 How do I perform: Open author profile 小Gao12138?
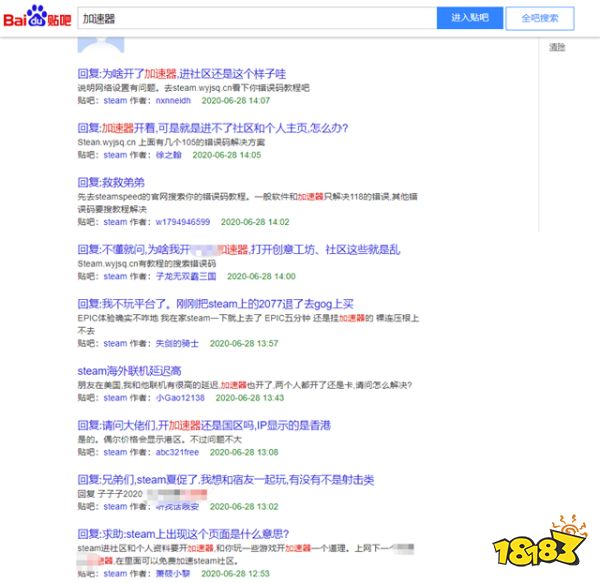pos(180,398)
